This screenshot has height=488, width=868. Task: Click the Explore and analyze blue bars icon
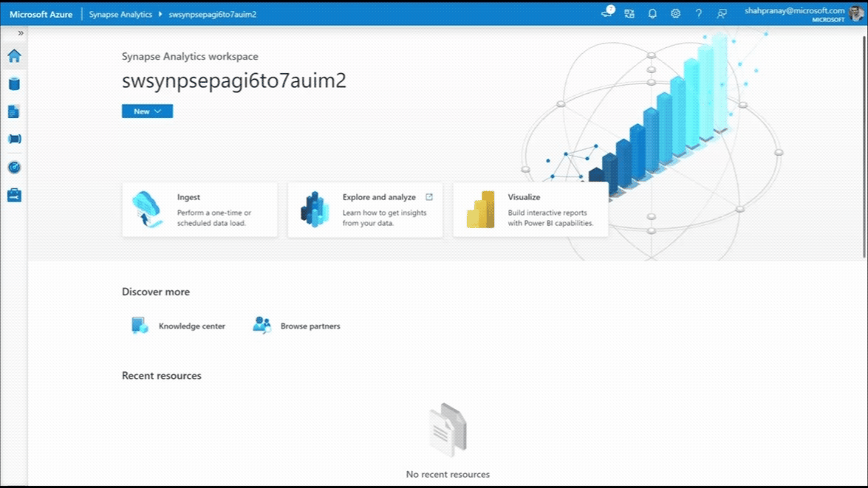click(315, 209)
